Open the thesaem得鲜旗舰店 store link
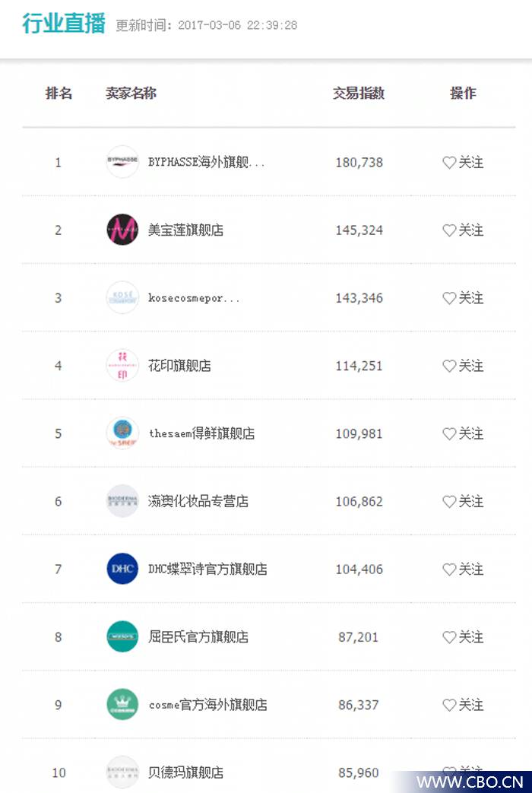 pos(201,434)
